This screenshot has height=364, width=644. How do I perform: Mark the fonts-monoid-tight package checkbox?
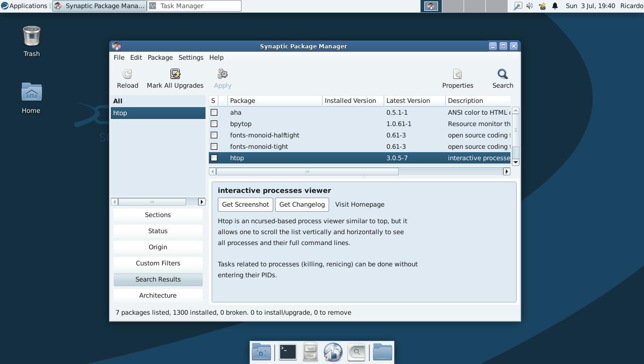tap(214, 146)
